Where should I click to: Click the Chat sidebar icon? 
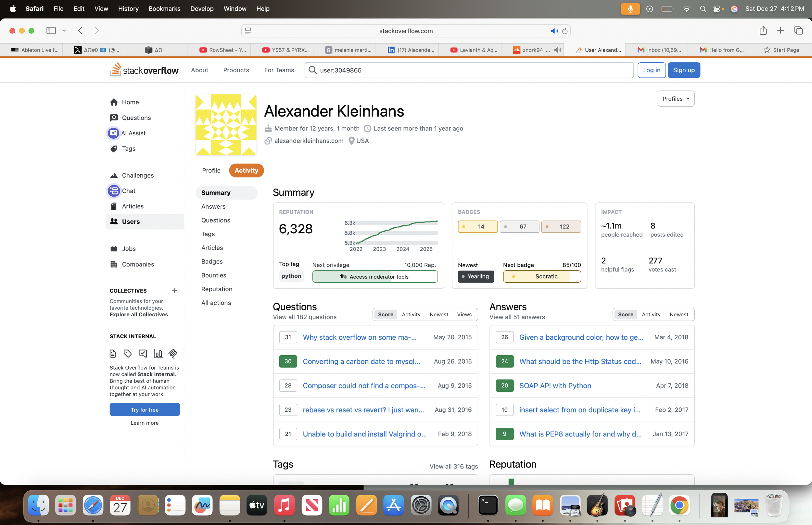click(114, 190)
